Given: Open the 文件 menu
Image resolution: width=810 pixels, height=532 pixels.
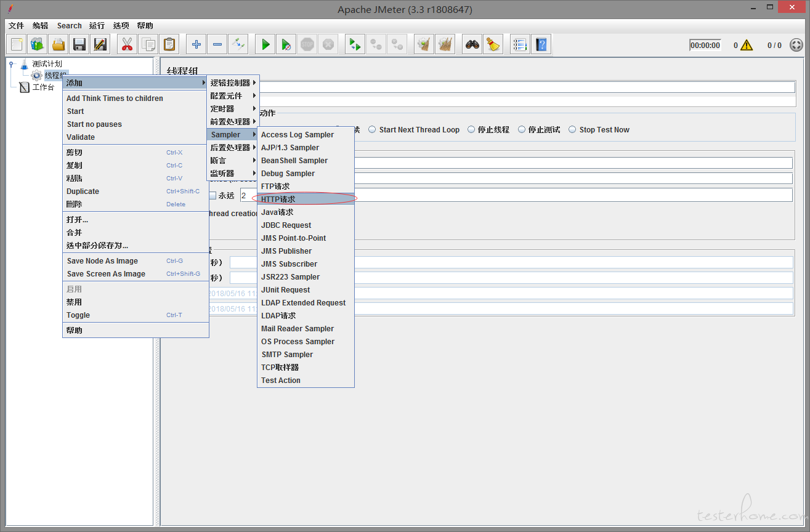Looking at the screenshot, I should (x=16, y=26).
